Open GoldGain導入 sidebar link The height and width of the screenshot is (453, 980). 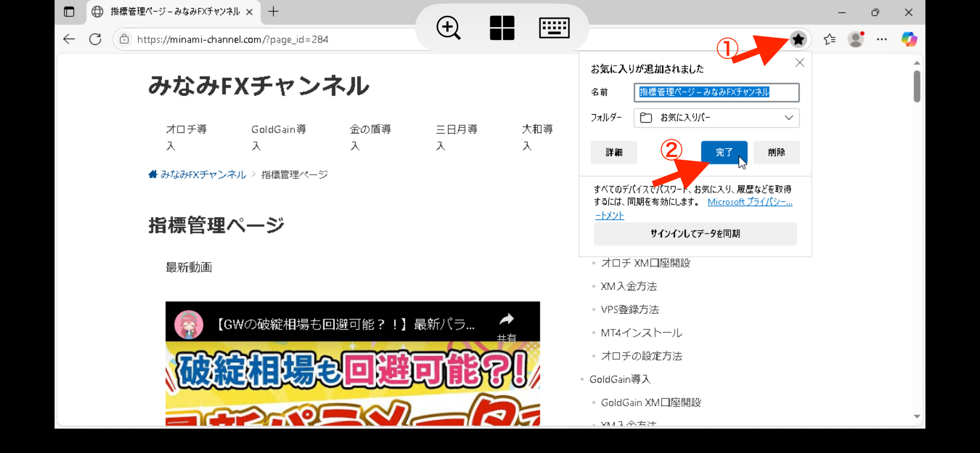coord(620,379)
